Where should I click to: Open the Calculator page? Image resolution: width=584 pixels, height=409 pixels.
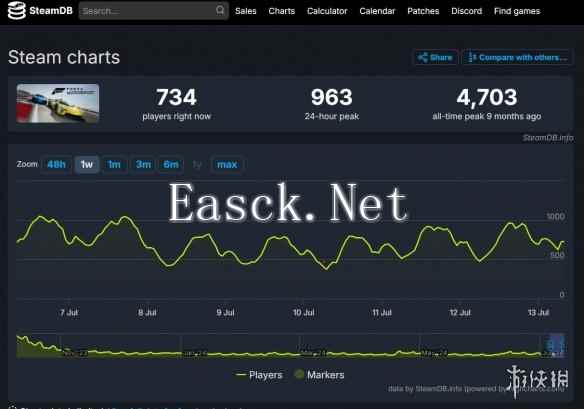[x=327, y=11]
